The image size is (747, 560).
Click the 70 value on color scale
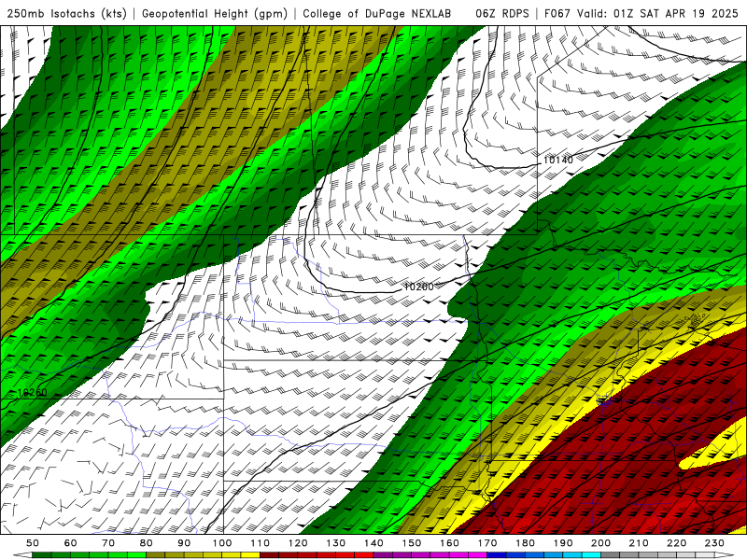tap(108, 543)
